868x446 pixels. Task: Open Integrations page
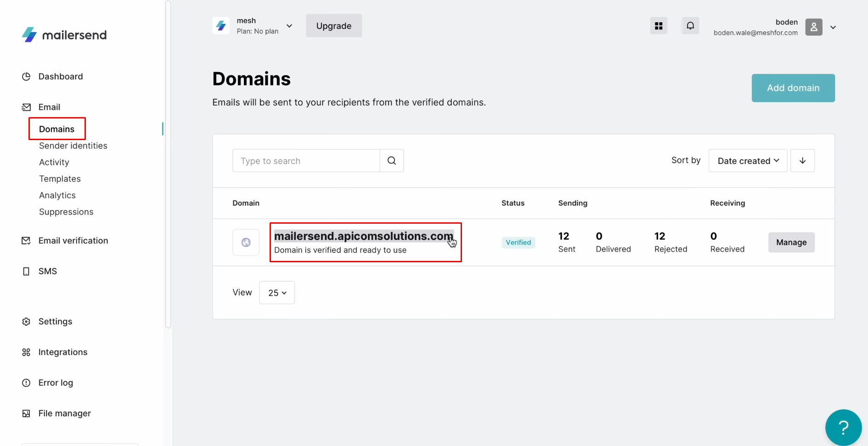(63, 352)
